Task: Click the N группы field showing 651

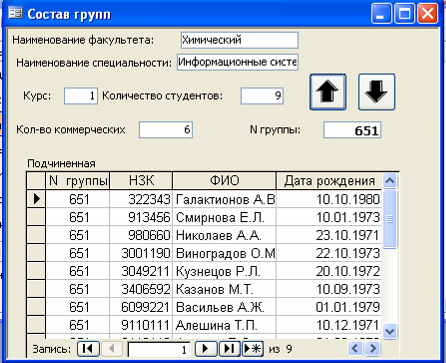Action: (x=352, y=130)
